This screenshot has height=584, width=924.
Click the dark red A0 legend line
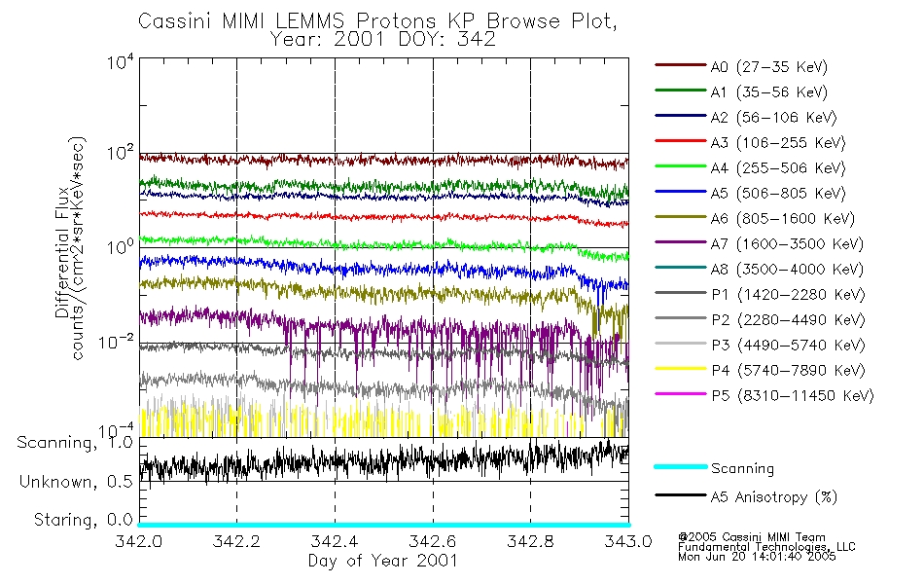point(680,65)
